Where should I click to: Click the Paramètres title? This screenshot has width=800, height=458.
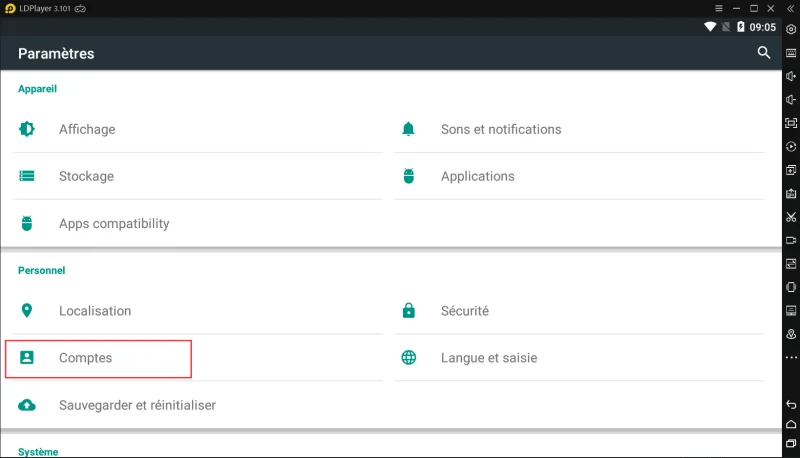point(56,54)
